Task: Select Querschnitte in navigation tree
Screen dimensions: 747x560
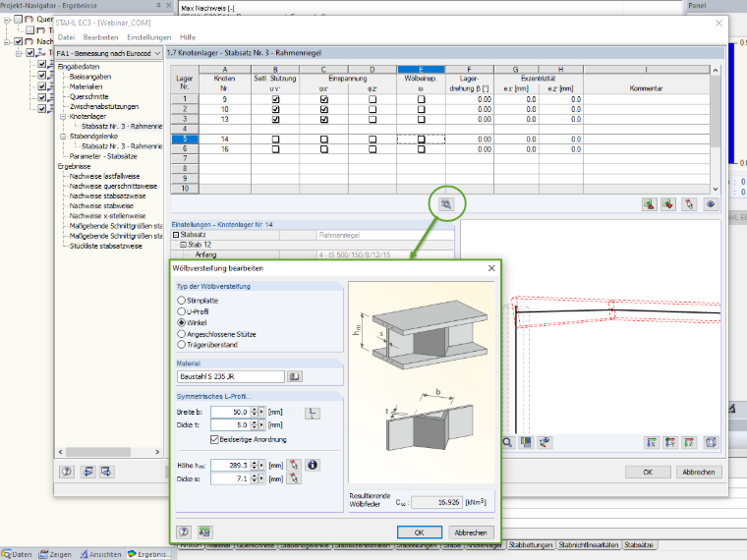Action: 89,96
